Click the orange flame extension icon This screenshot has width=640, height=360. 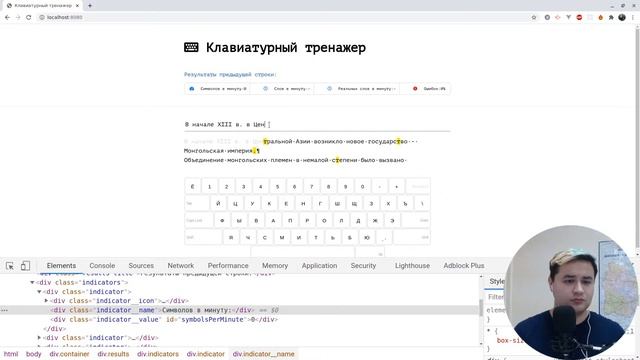600,17
